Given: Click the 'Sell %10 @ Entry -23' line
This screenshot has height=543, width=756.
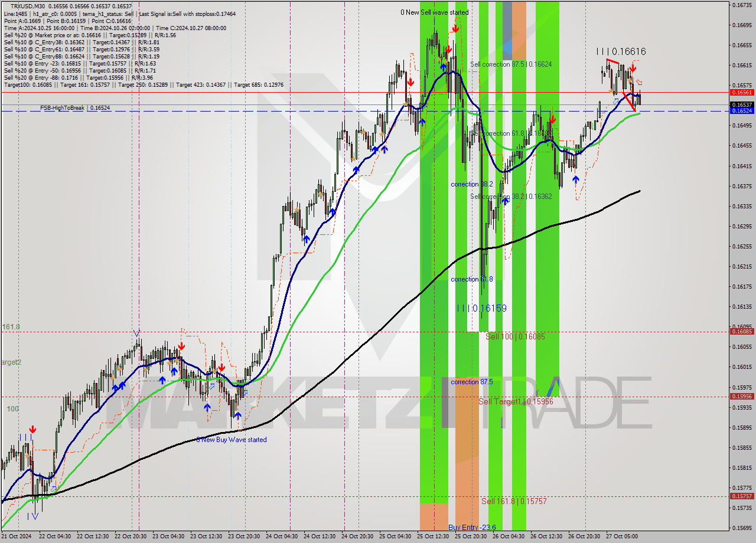Looking at the screenshot, I should [x=80, y=63].
